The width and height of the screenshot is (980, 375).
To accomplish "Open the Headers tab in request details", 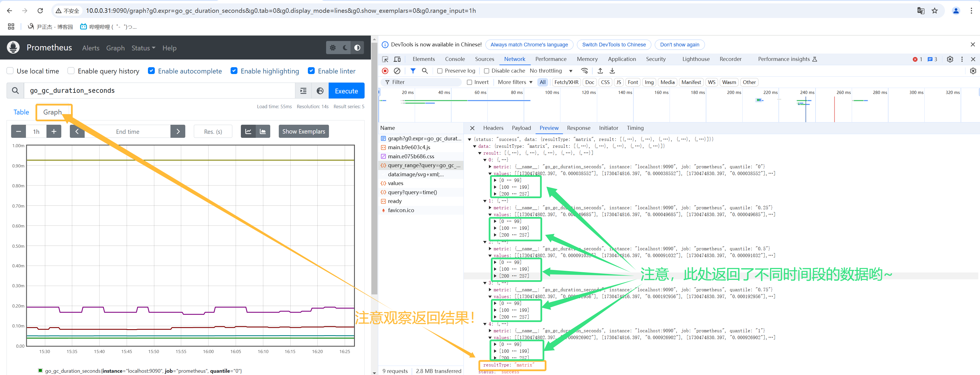I will (493, 128).
